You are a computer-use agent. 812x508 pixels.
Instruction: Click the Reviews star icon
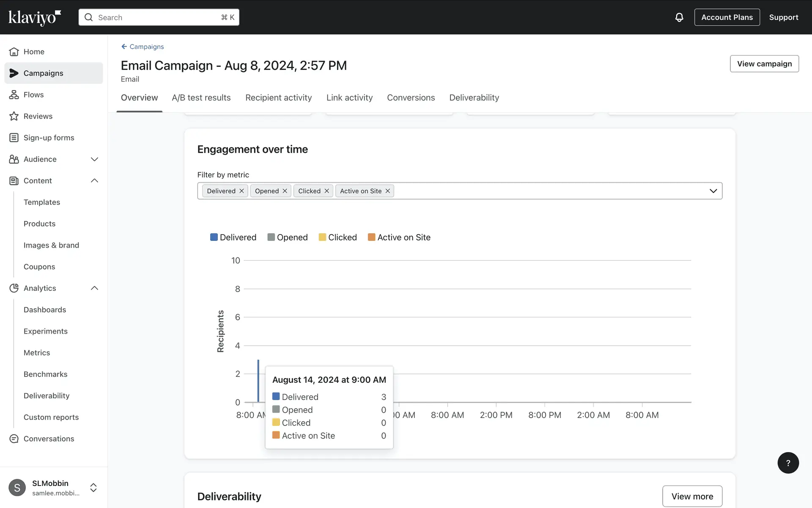coord(14,116)
